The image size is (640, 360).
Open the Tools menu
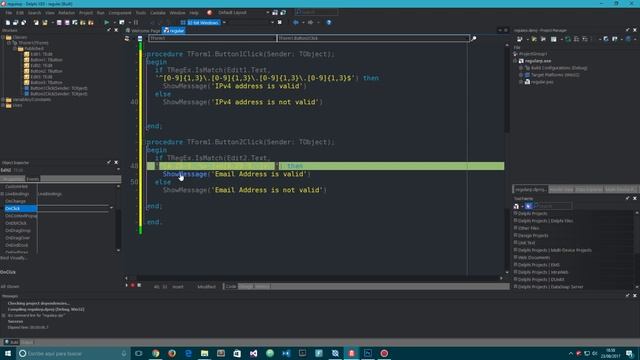click(141, 13)
